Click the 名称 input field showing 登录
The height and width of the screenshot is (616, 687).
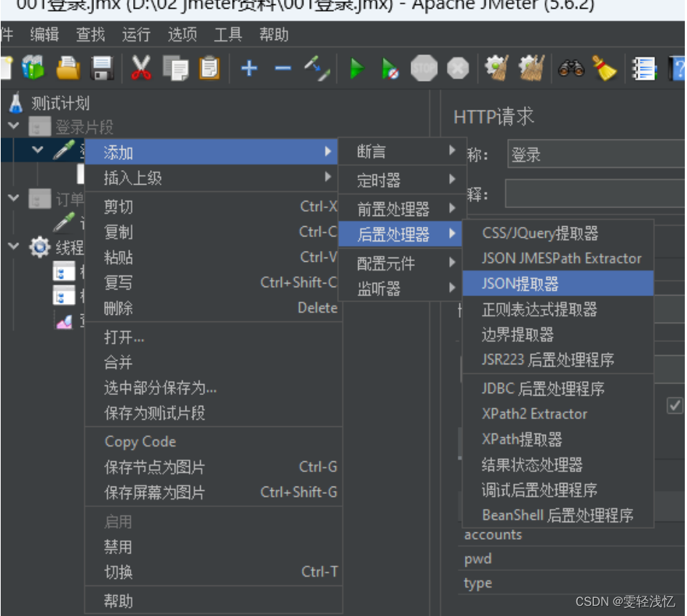[597, 153]
